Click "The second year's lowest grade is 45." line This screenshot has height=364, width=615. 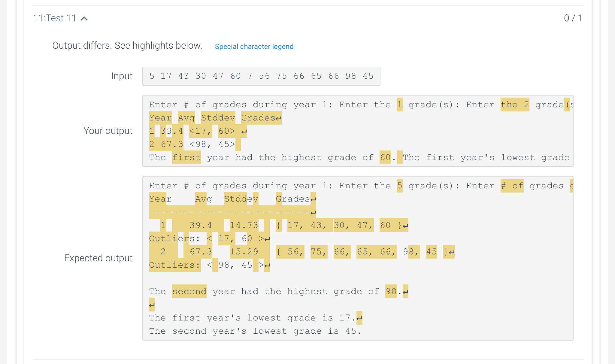tap(256, 331)
